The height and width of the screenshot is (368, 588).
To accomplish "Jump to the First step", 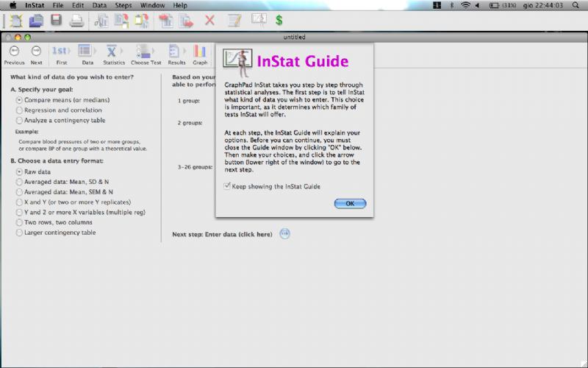I will click(61, 54).
